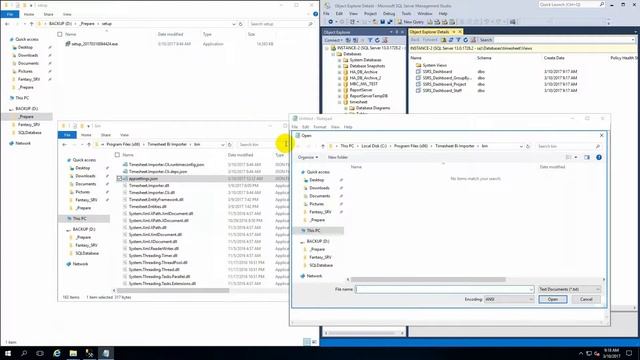The height and width of the screenshot is (360, 640).
Task: Click the Save icon in the SSMS toolbar
Action: [x=382, y=22]
